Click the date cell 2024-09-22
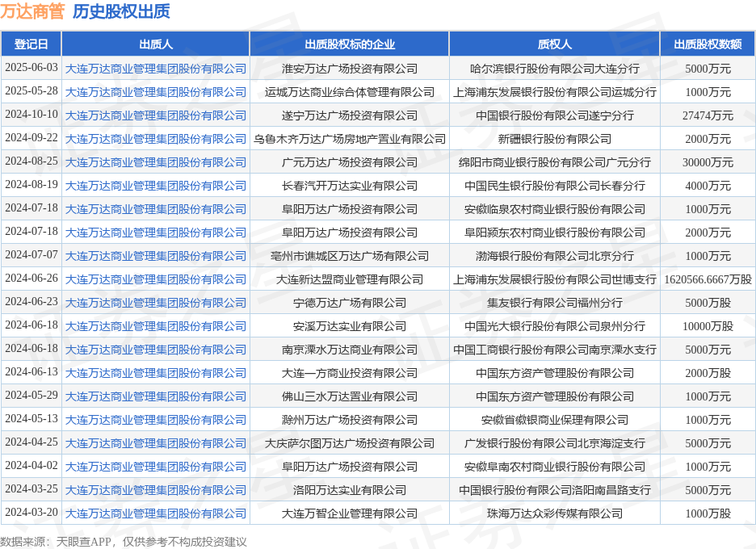 [31, 138]
